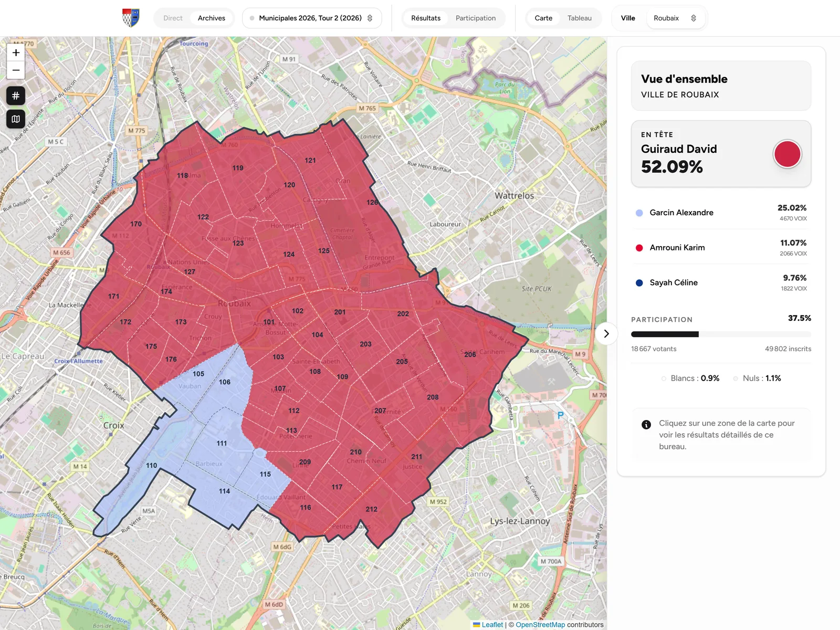Image resolution: width=840 pixels, height=630 pixels.
Task: Click the participation progress bar
Action: [721, 334]
